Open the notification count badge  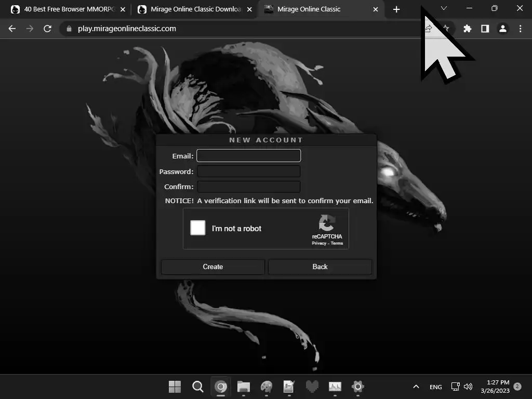pos(517,387)
